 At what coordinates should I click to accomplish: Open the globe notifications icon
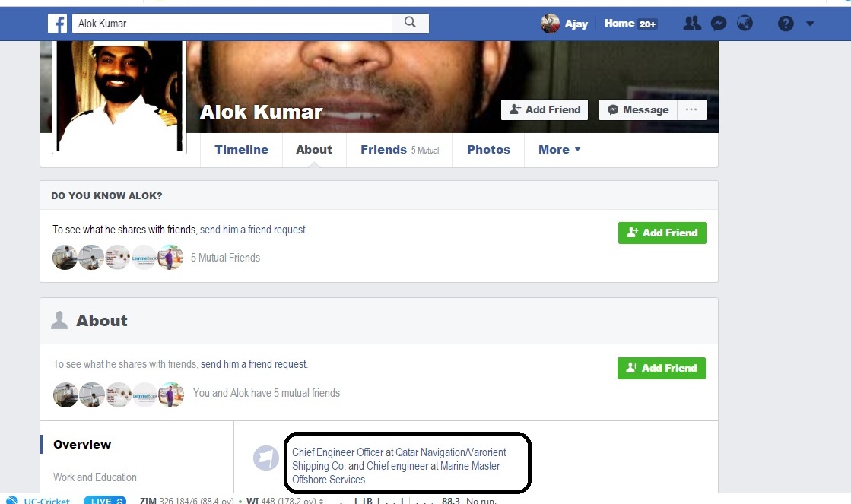[745, 24]
